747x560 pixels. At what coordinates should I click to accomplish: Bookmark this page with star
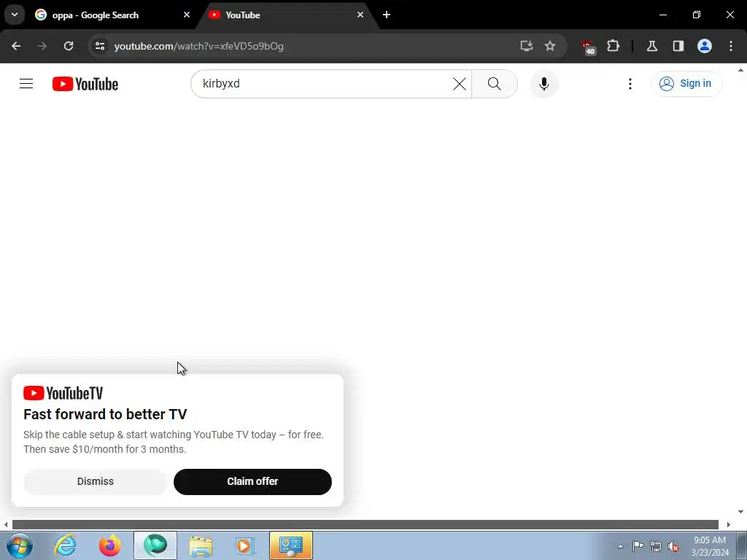(x=550, y=46)
